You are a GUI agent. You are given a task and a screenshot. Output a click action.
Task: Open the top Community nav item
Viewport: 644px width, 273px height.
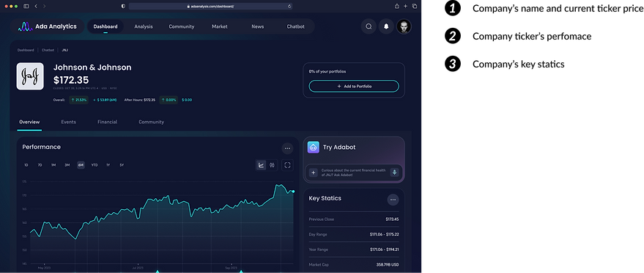click(182, 26)
